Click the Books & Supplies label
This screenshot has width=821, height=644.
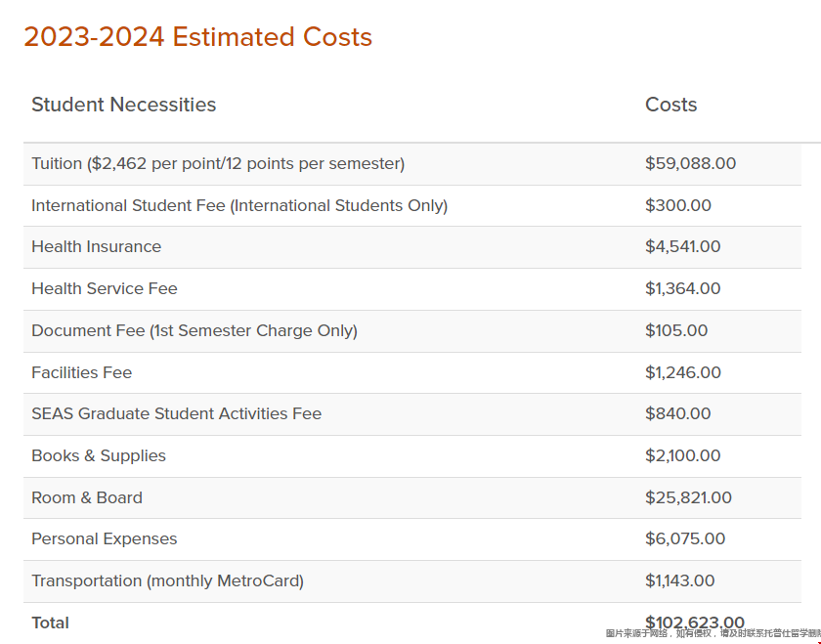99,455
